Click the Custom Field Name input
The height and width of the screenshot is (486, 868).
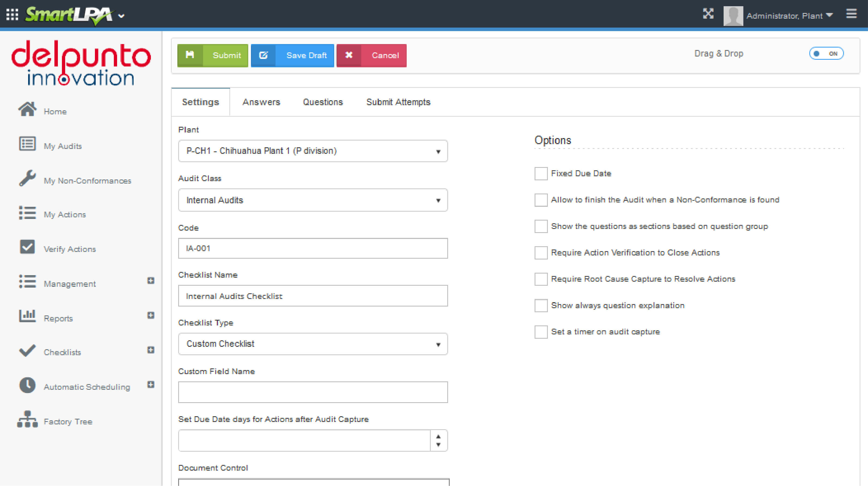pos(313,392)
